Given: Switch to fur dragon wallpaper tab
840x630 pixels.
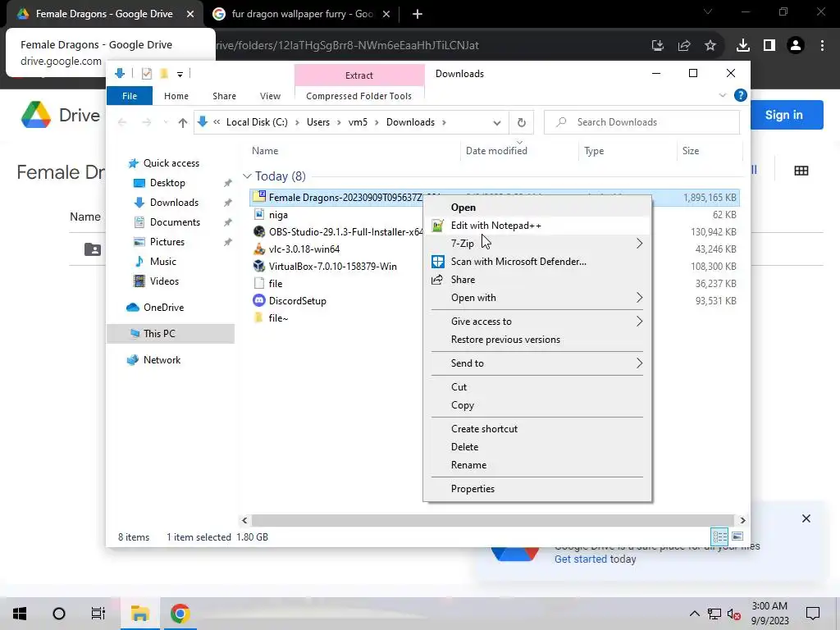Looking at the screenshot, I should pos(302,15).
